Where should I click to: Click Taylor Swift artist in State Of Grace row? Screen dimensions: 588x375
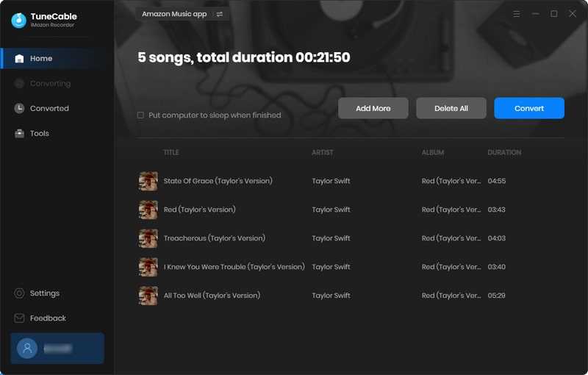331,181
